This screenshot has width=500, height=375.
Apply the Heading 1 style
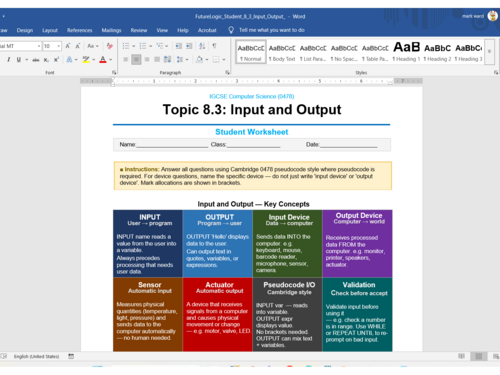click(x=406, y=52)
